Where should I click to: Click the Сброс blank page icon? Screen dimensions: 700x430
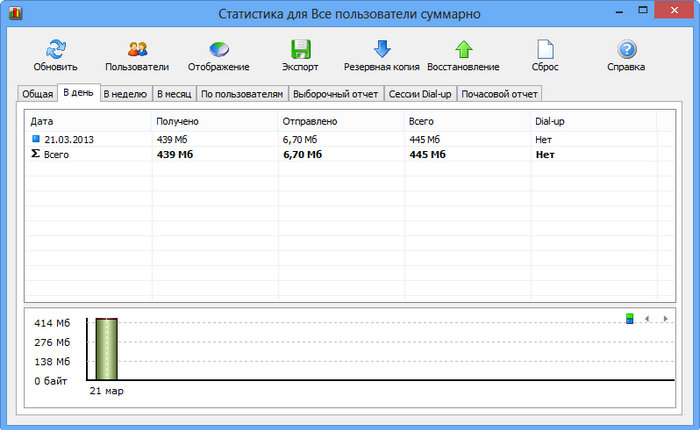click(545, 49)
